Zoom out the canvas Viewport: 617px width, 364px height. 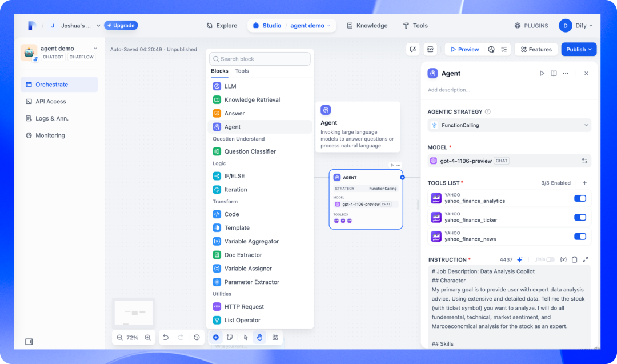pos(119,338)
